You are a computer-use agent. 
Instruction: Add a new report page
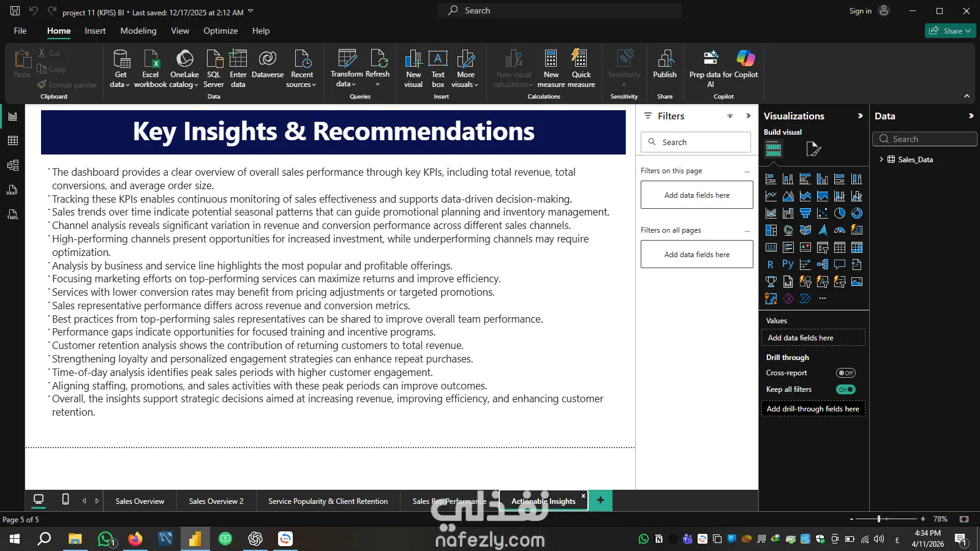600,500
